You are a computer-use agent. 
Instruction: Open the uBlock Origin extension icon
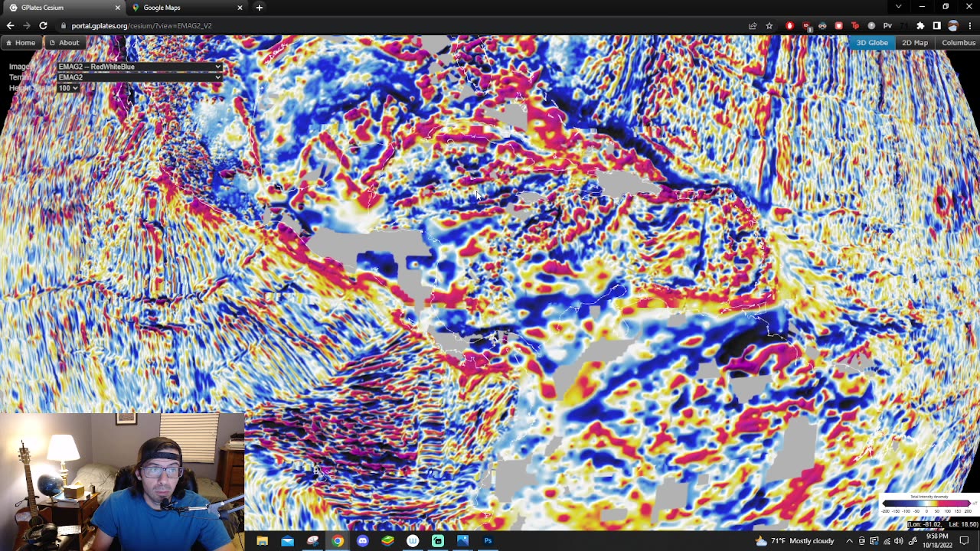[806, 25]
